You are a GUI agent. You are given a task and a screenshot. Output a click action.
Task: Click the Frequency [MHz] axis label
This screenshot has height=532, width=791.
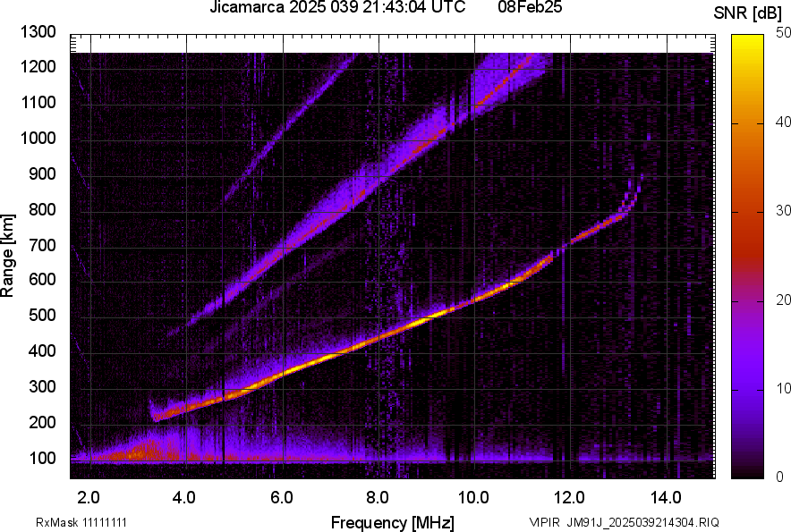tap(392, 521)
